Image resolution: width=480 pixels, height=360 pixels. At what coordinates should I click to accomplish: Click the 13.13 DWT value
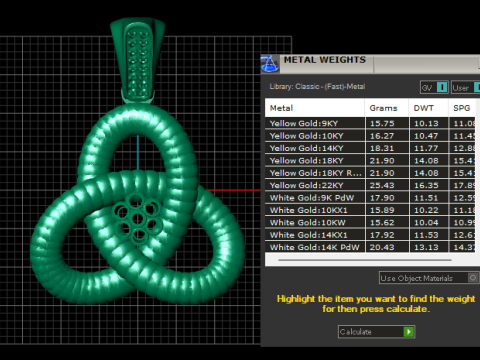(426, 247)
